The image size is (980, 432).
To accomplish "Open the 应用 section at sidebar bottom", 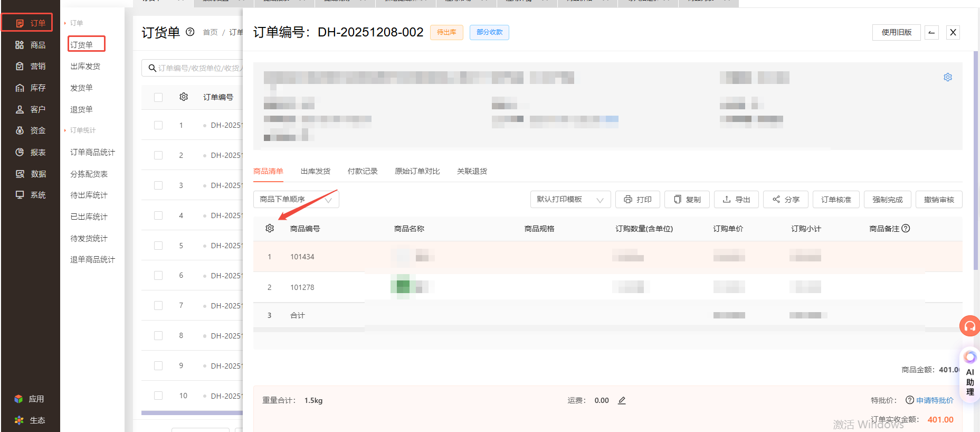I will 29,399.
